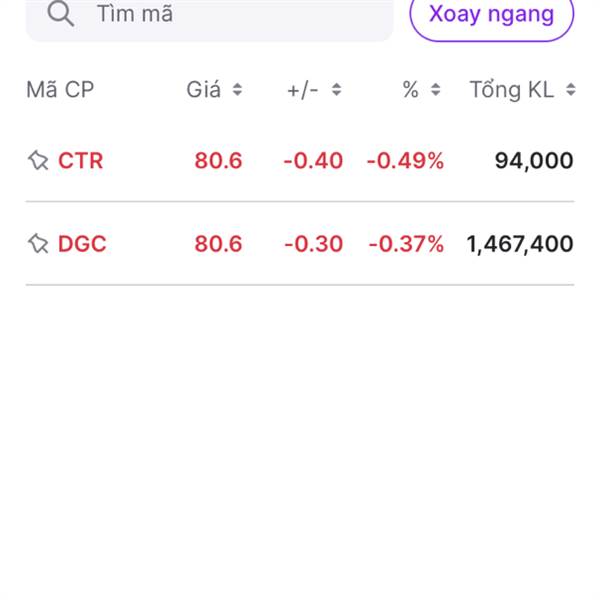Viewport: 600px width, 600px height.
Task: Click DGC's percent change -0.37%
Action: click(x=405, y=244)
